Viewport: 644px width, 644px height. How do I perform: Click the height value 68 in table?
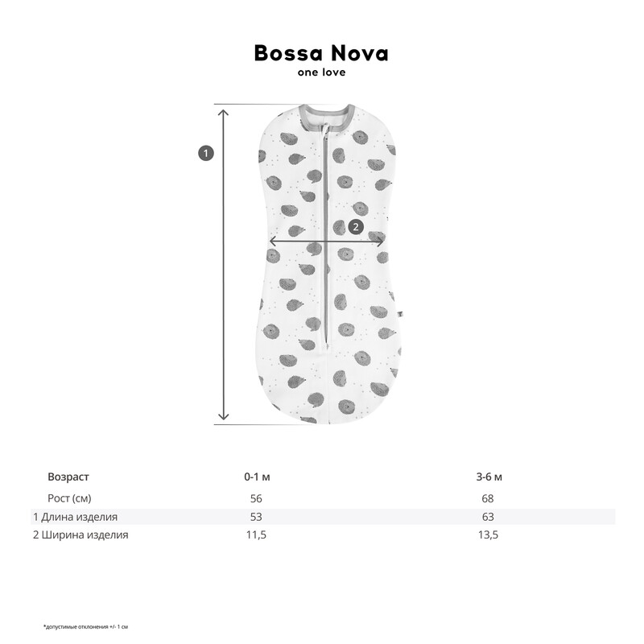click(x=488, y=498)
